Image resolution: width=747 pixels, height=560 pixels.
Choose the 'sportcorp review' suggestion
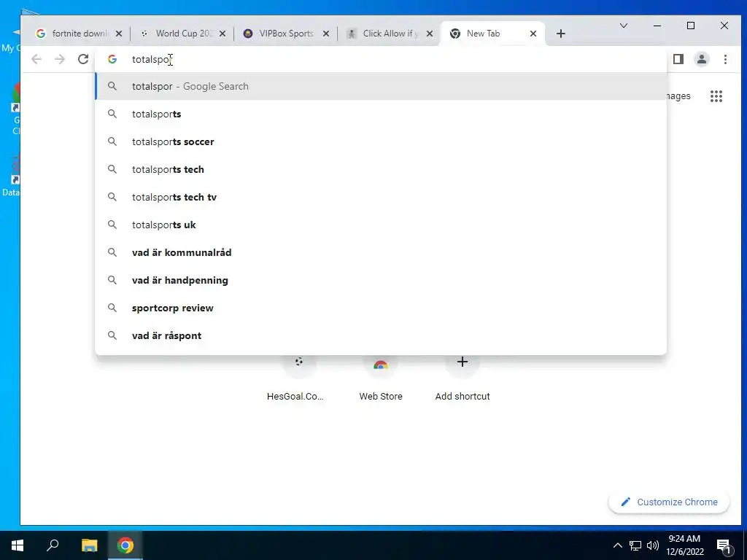[381, 308]
